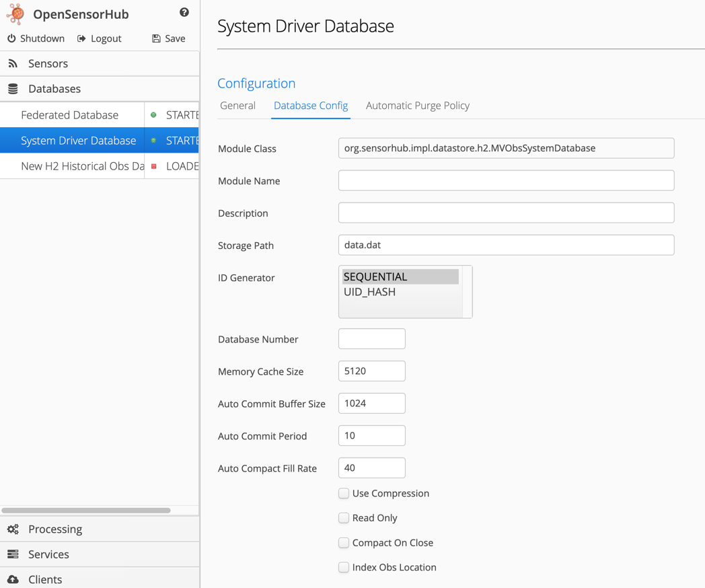This screenshot has height=588, width=705.
Task: Toggle the Read Only checkbox
Action: (x=344, y=518)
